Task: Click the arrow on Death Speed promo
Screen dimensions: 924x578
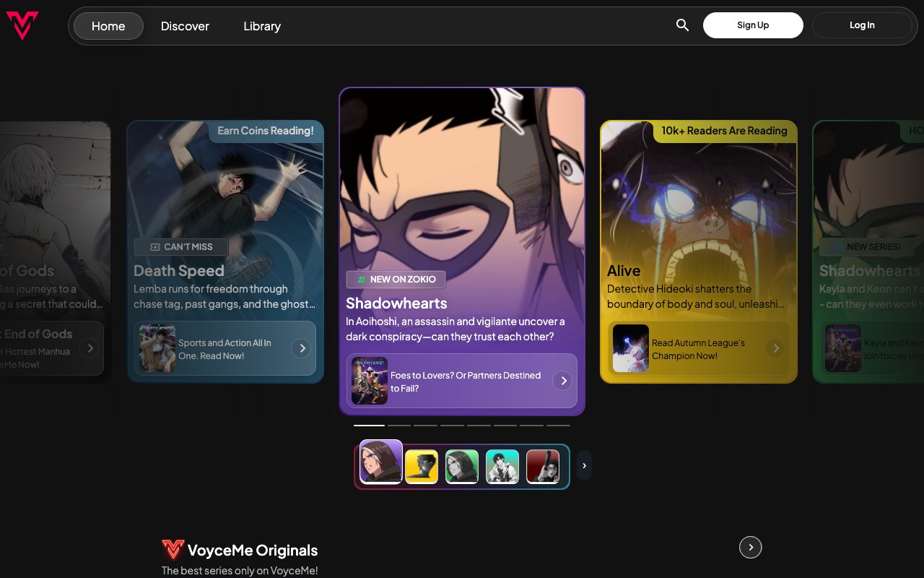Action: [302, 348]
